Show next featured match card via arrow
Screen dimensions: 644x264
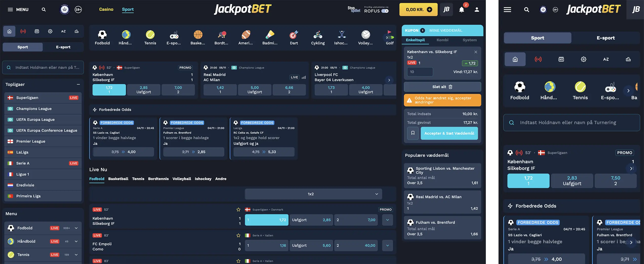click(389, 80)
